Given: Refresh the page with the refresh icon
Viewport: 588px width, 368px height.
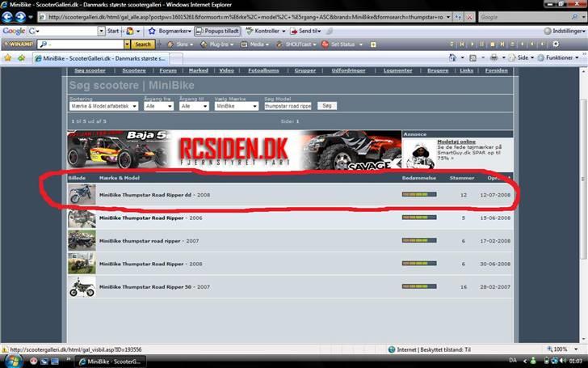Looking at the screenshot, I should [458, 17].
